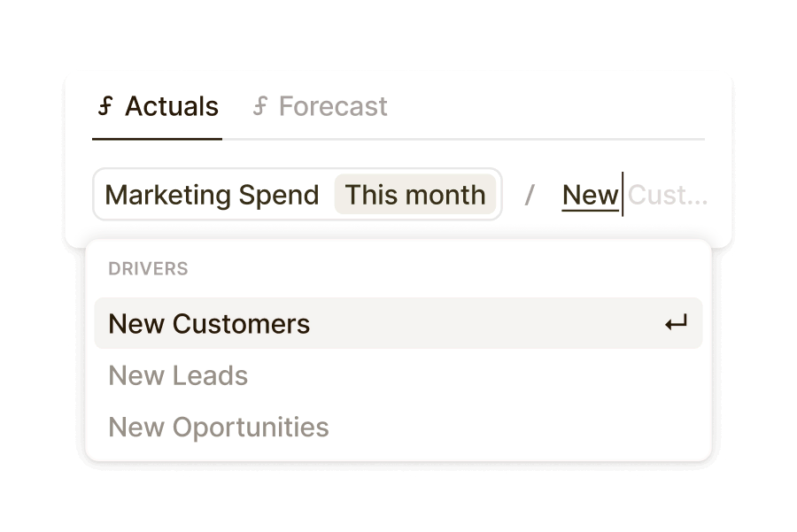The image size is (797, 532).
Task: Click the grayed ƒ icon in the Forecast label
Action: point(259,106)
